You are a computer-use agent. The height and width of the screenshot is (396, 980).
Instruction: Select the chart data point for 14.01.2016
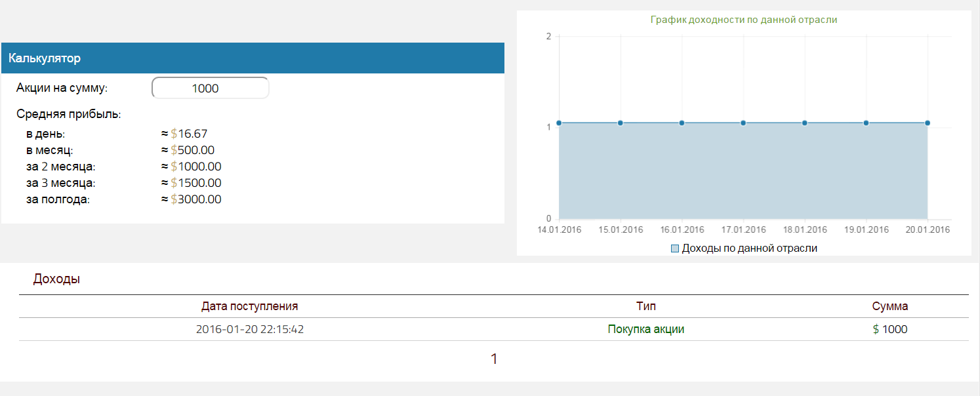click(x=559, y=123)
